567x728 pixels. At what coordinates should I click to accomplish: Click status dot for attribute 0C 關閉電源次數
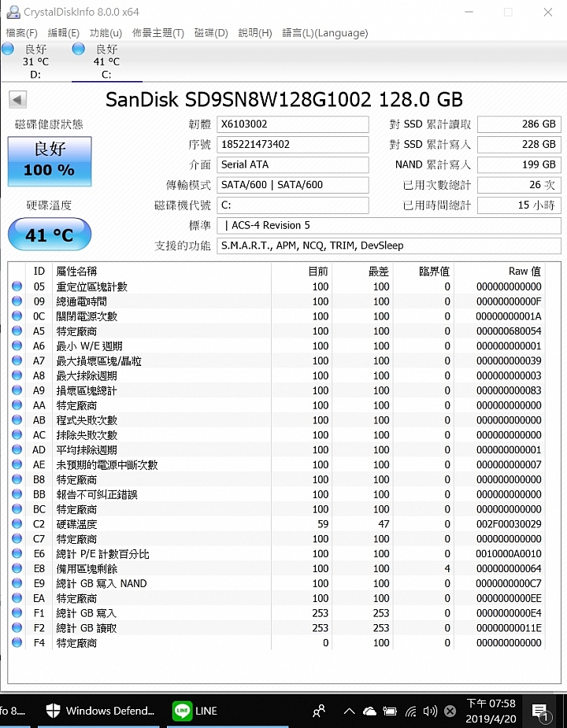(17, 316)
